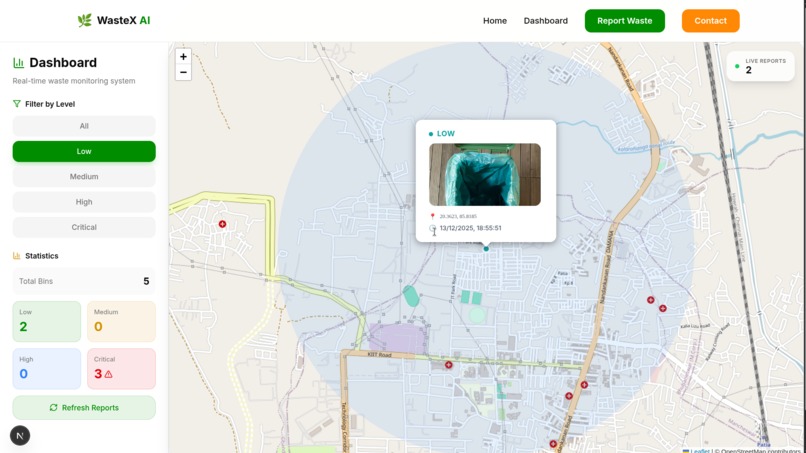Screen dimensions: 806x453
Task: Select the All level filter
Action: click(84, 126)
